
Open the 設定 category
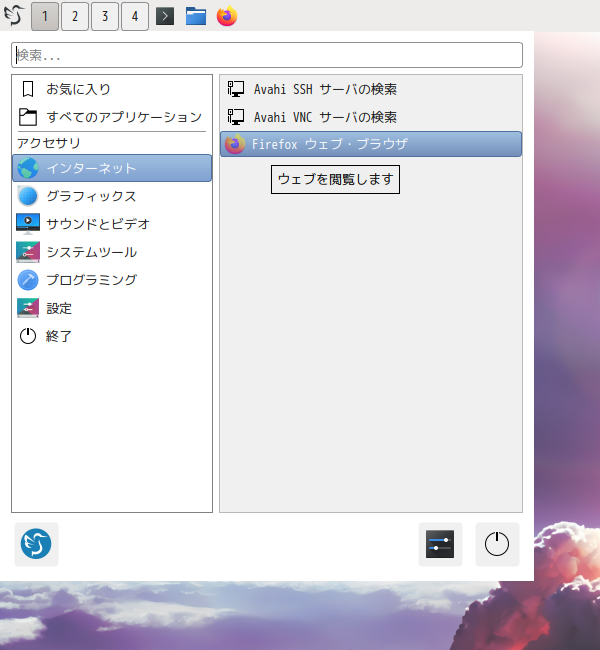coord(112,308)
